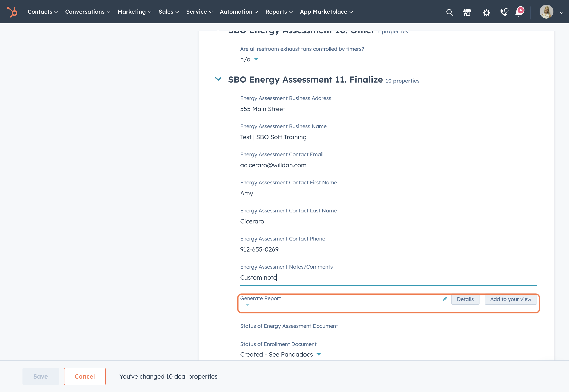This screenshot has height=392, width=569.
Task: Click the pencil edit icon for Generate Report
Action: coord(445,299)
